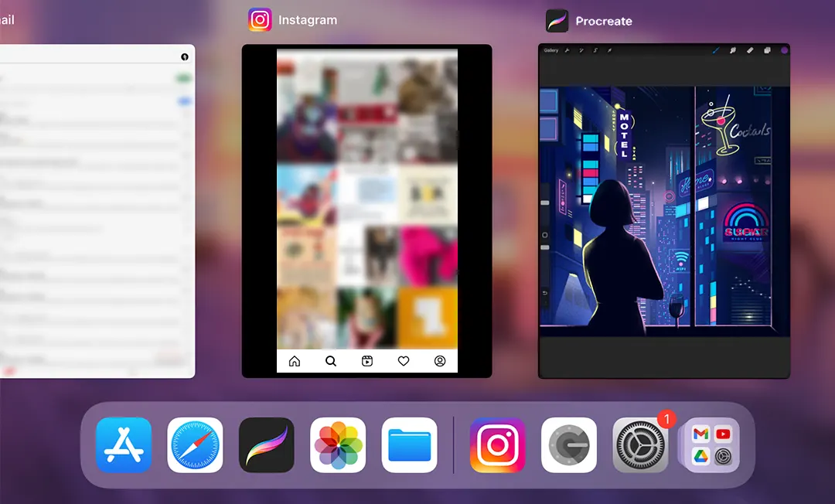835x504 pixels.
Task: Switch to the Instagram explore grid card
Action: pos(367,211)
